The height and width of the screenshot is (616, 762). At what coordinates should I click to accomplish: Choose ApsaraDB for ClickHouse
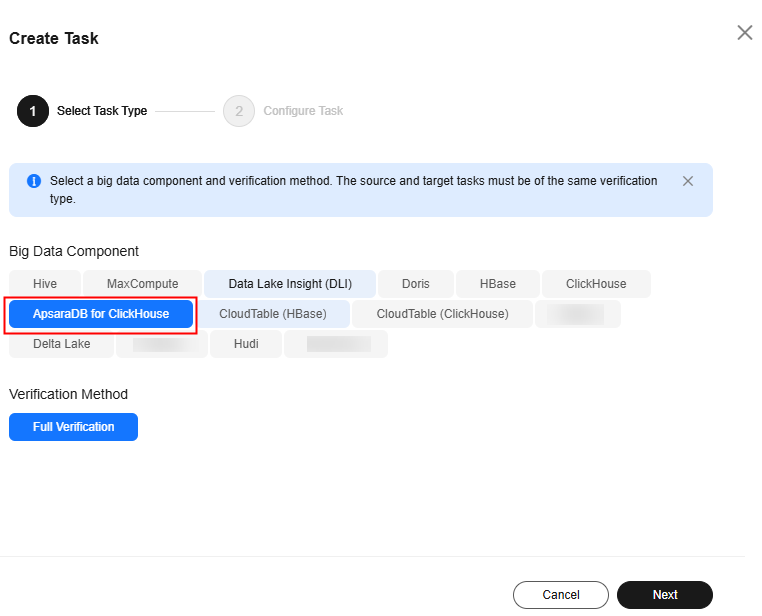pos(101,314)
